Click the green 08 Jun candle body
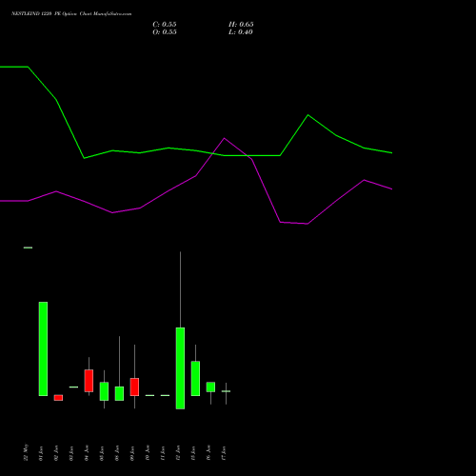This screenshot has width=476, height=476. (x=119, y=393)
